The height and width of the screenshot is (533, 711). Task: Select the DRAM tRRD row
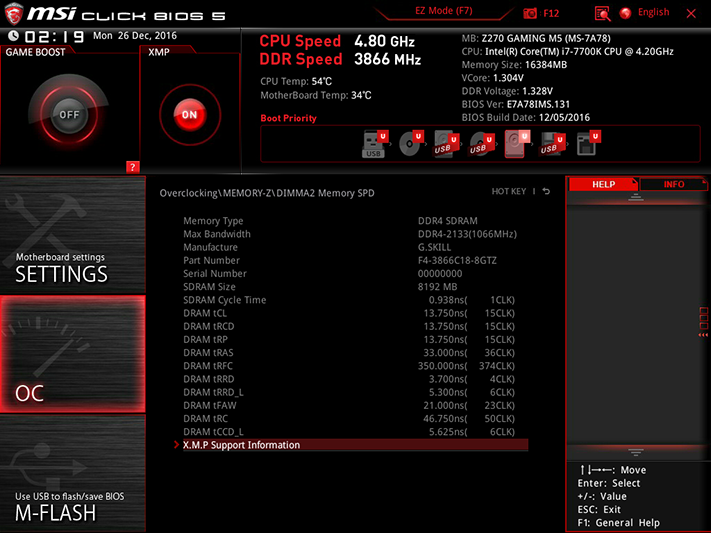[351, 379]
